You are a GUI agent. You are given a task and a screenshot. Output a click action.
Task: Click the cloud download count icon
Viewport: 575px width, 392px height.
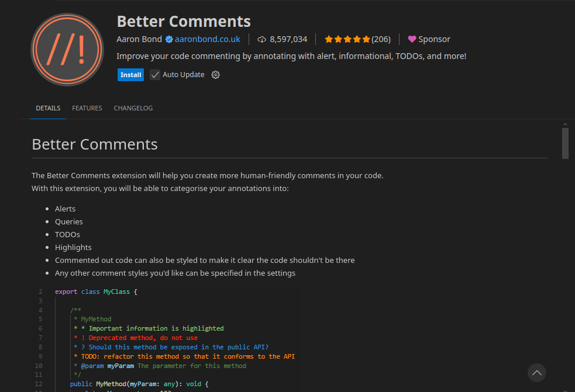[261, 39]
